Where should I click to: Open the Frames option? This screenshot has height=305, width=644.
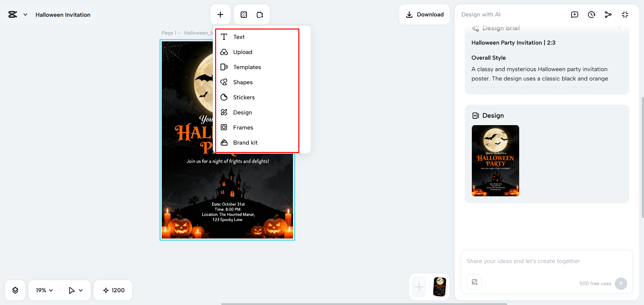(243, 128)
